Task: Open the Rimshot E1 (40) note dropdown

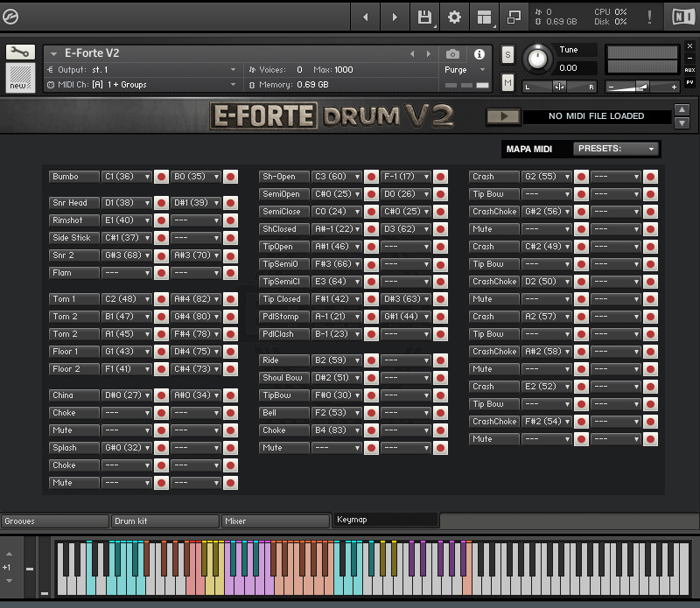Action: [127, 220]
